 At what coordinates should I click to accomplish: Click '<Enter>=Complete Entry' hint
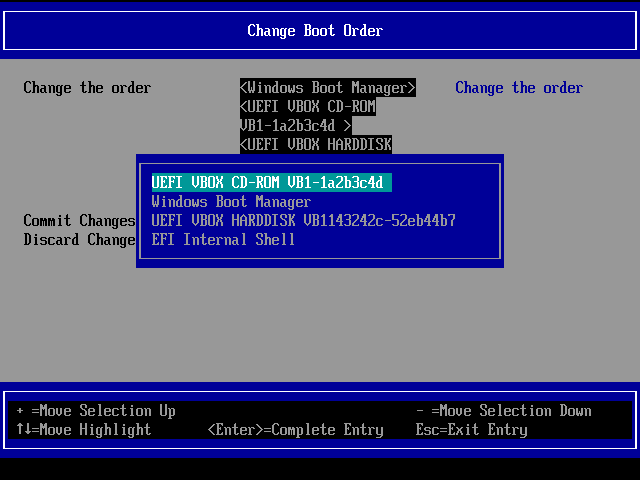[296, 430]
